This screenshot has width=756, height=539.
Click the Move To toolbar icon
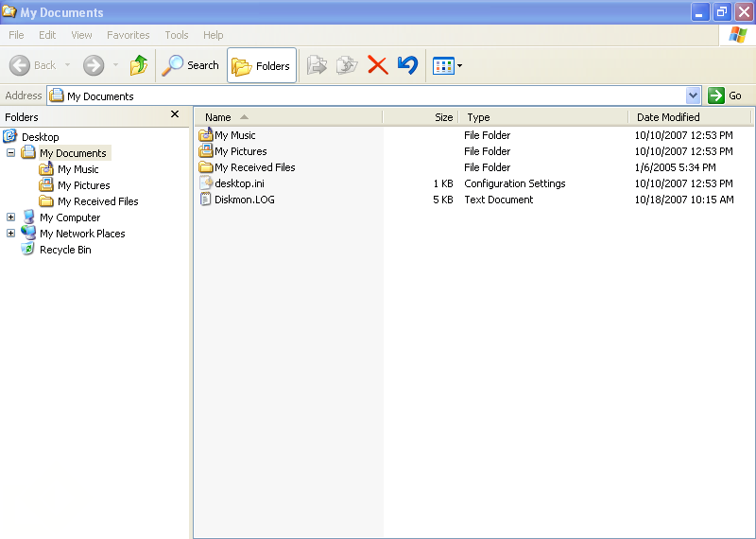pos(317,65)
